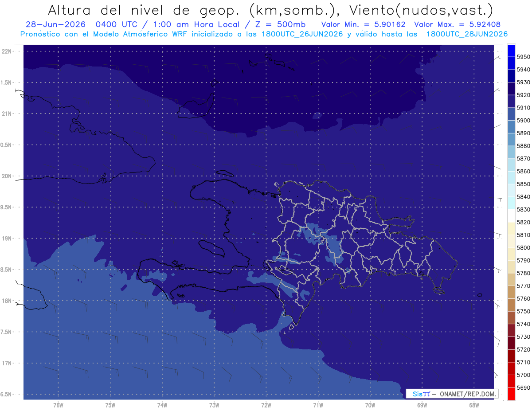
Task: Click the 68W longitude label
Action: point(473,405)
